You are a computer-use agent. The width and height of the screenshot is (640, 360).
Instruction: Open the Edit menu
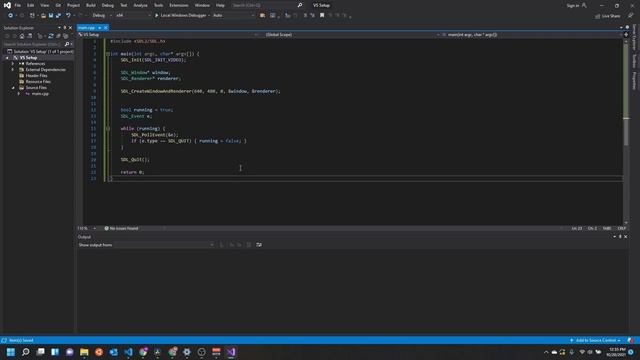[x=31, y=5]
